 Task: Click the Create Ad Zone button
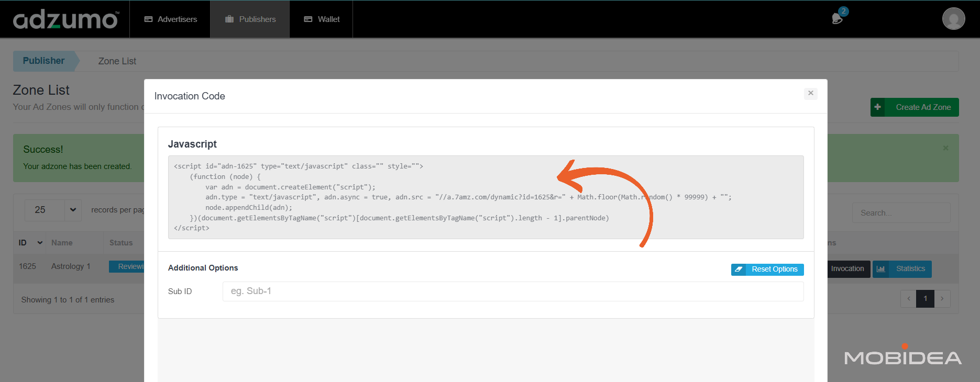[923, 107]
